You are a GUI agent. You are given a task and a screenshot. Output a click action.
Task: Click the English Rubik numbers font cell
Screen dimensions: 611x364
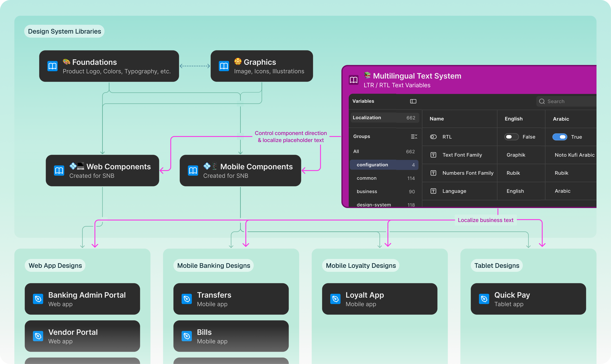pos(521,173)
